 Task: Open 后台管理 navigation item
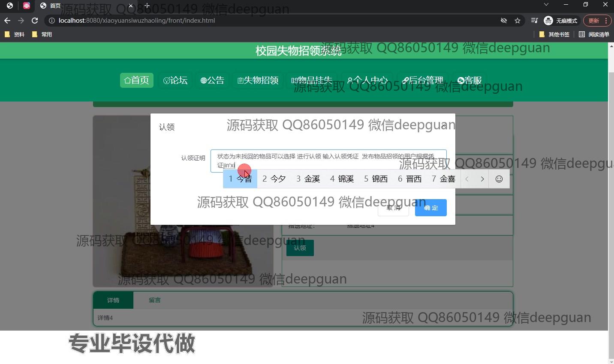(x=423, y=80)
